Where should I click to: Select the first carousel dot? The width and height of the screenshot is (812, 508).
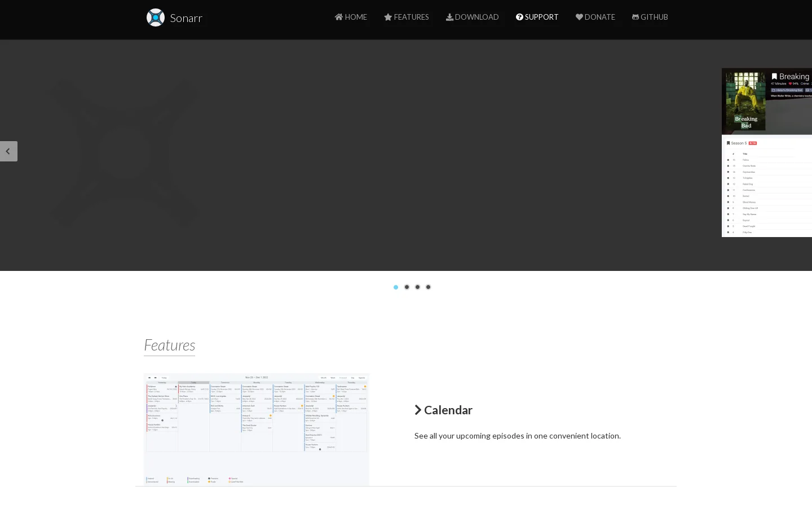[x=396, y=287]
